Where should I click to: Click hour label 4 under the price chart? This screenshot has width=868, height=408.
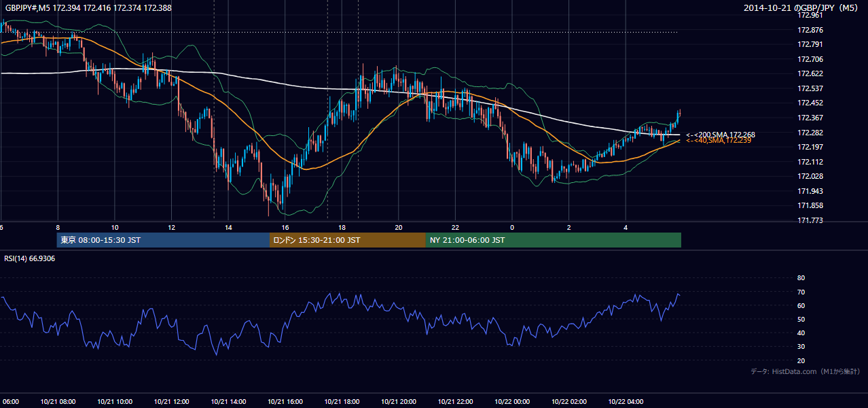(626, 227)
